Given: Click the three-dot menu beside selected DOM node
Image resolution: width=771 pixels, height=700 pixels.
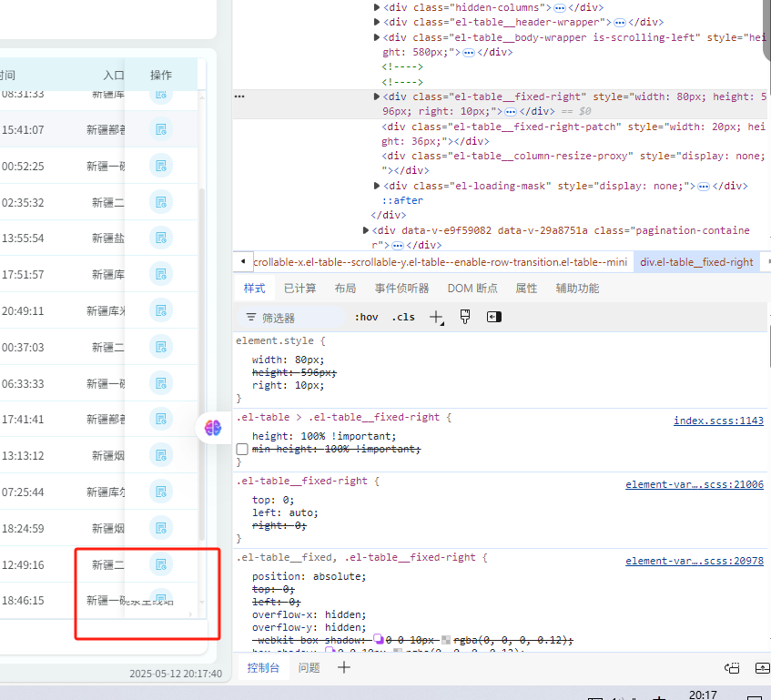Looking at the screenshot, I should (239, 96).
